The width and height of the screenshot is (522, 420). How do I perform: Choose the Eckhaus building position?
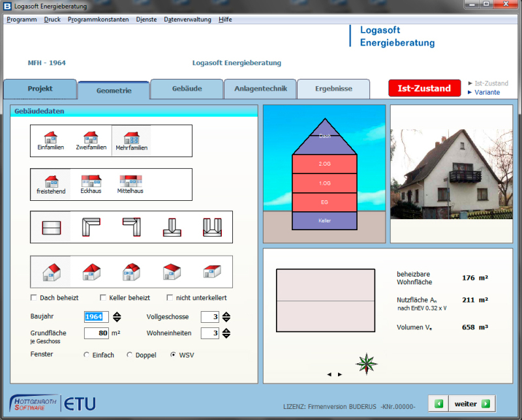[91, 185]
